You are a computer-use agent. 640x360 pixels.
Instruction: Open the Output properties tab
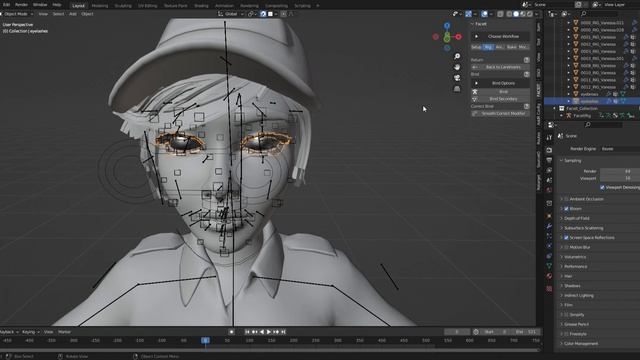[549, 160]
